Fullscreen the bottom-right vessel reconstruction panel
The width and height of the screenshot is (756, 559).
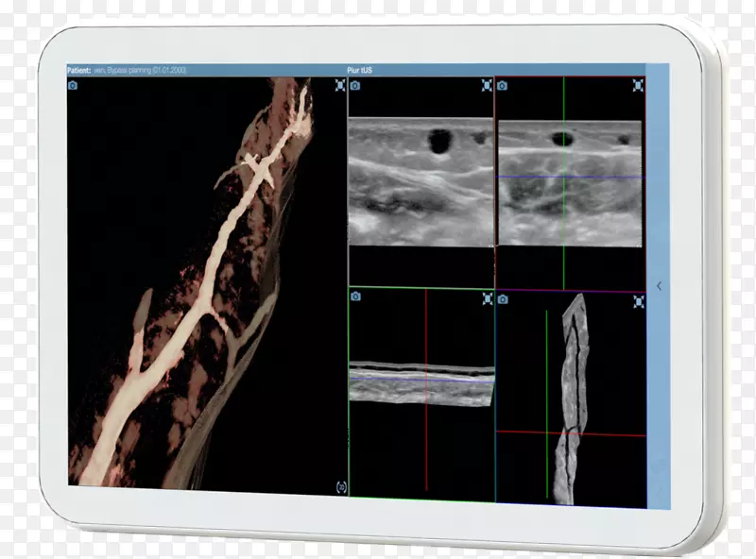tap(639, 302)
